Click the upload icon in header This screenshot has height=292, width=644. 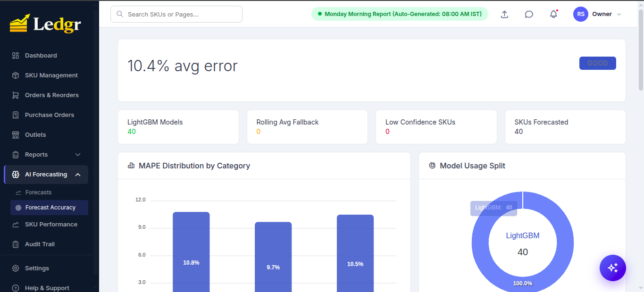(x=504, y=14)
